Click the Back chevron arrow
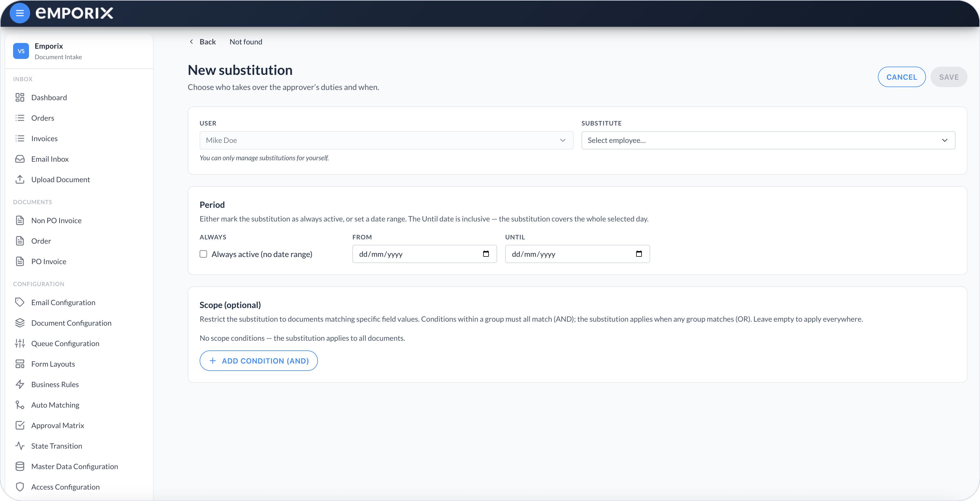This screenshot has width=980, height=501. click(191, 42)
